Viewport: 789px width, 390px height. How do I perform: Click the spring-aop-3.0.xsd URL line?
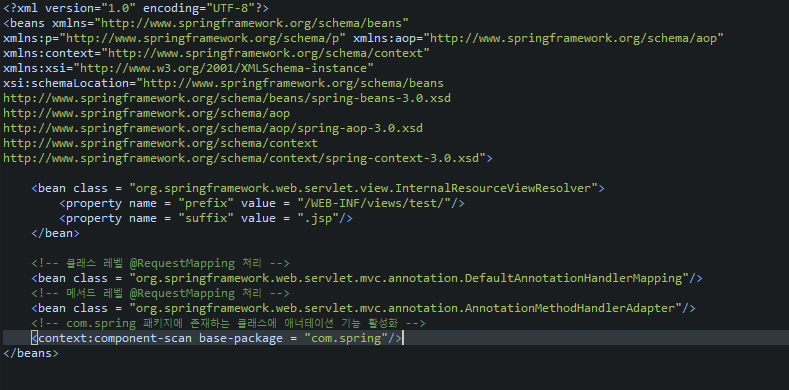pyautogui.click(x=213, y=128)
